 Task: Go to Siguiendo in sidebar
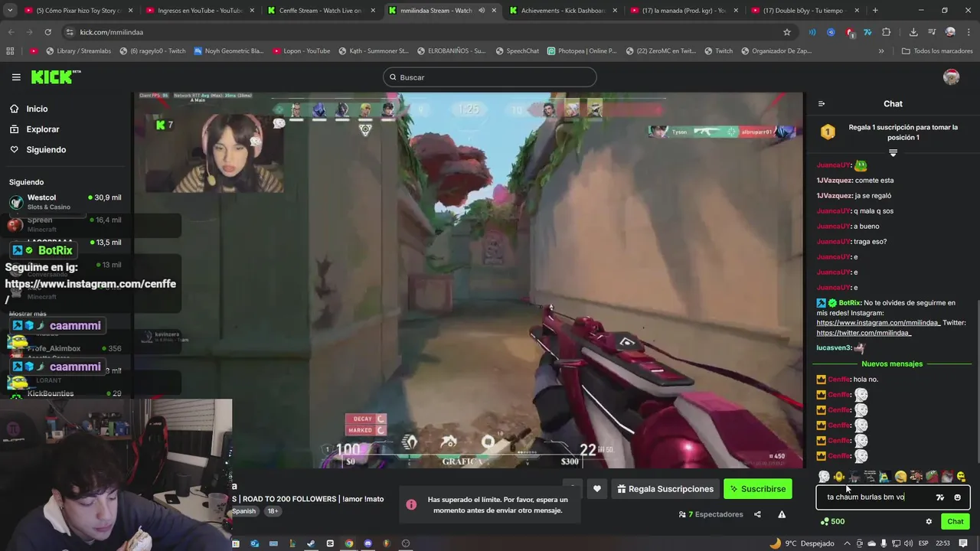(38, 150)
